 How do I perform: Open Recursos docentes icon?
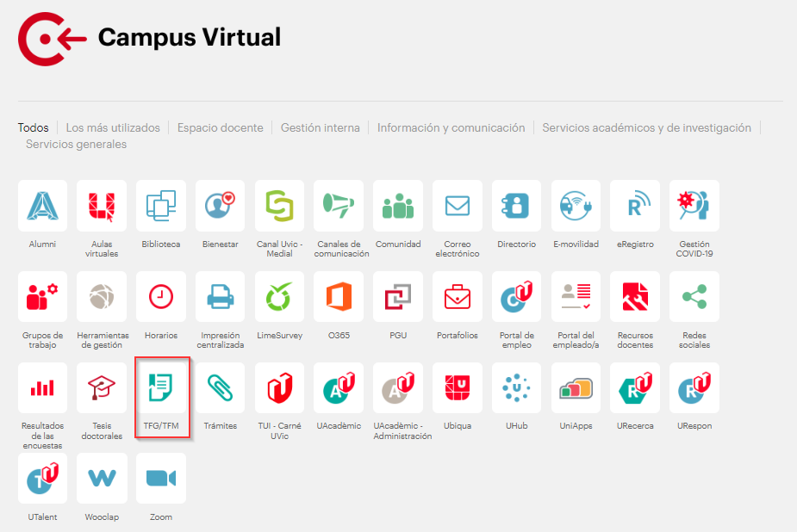pyautogui.click(x=635, y=296)
